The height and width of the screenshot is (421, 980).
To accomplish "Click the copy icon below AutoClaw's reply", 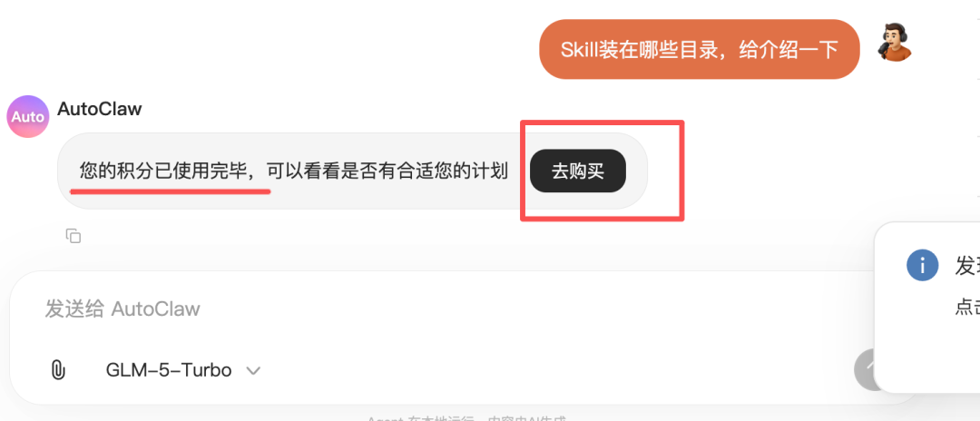I will (73, 236).
